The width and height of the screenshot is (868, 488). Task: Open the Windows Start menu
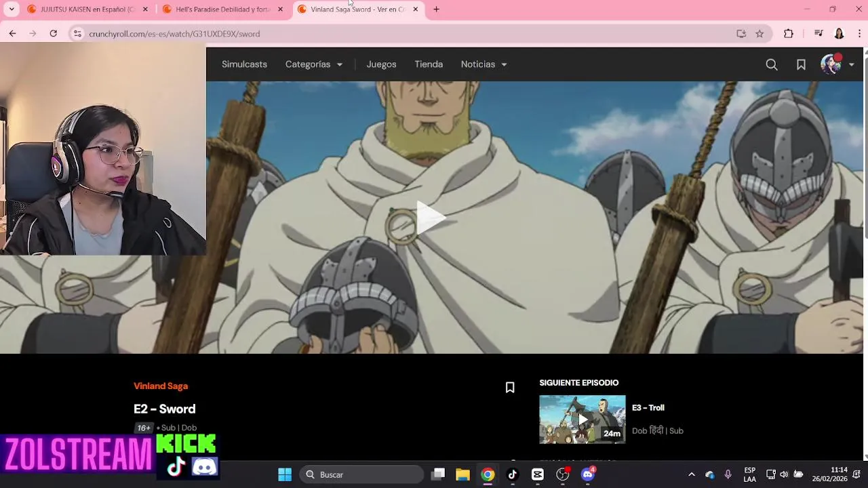click(285, 474)
